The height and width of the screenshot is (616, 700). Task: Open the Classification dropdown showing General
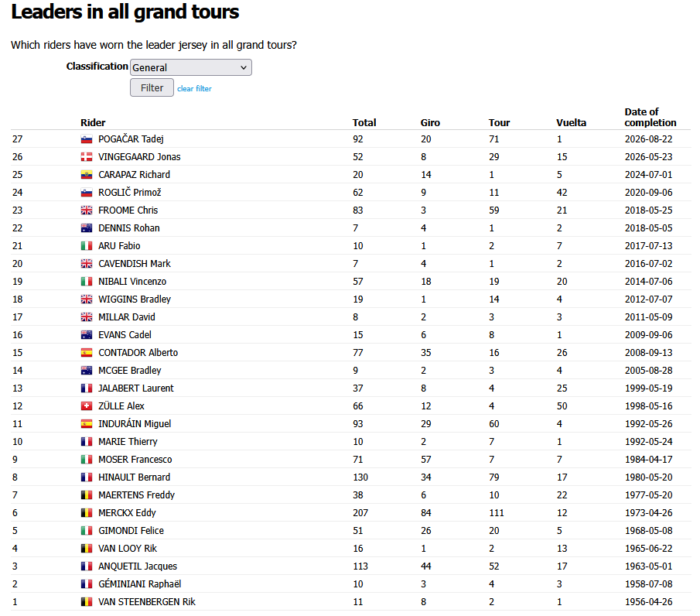(190, 67)
